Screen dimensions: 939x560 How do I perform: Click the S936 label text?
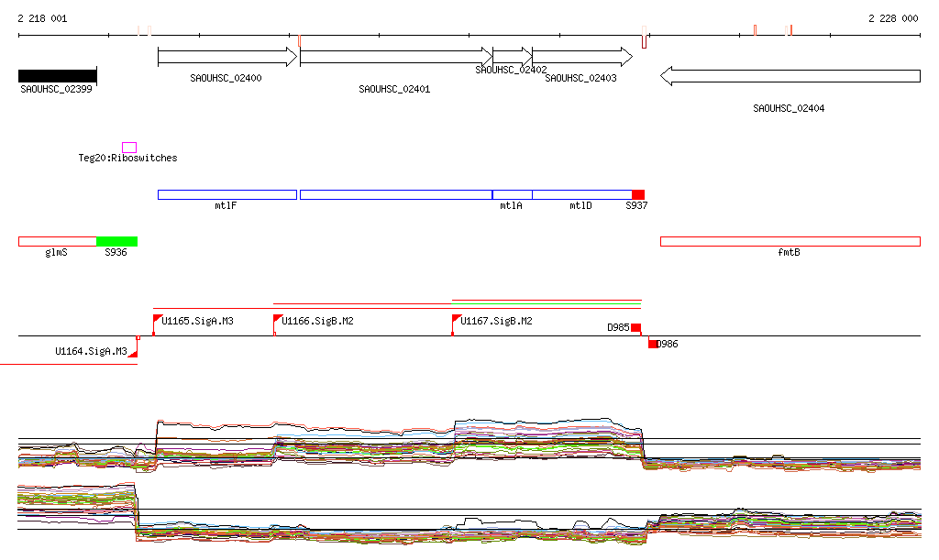[116, 252]
